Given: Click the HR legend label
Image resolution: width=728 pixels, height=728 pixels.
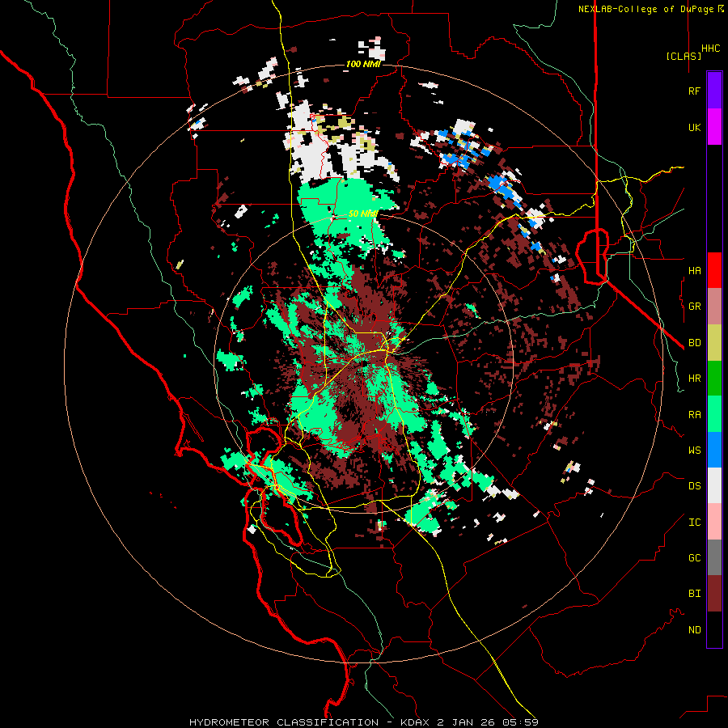Looking at the screenshot, I should click(694, 379).
